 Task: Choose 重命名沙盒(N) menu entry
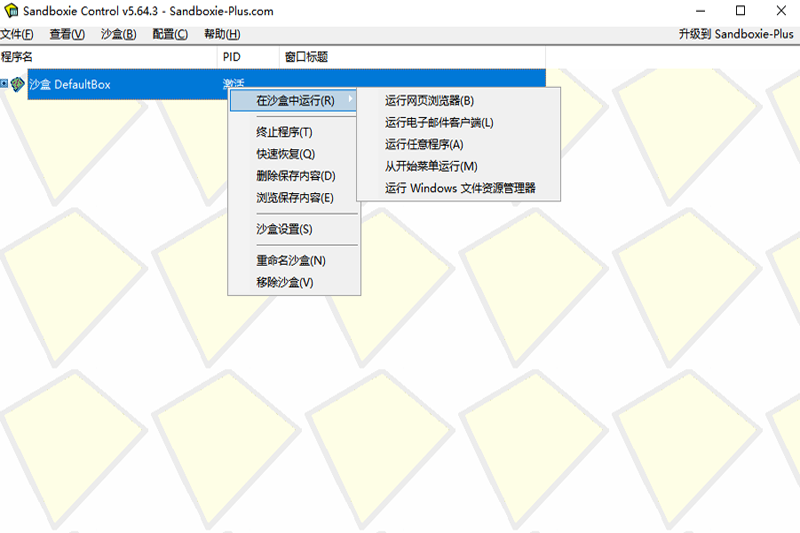[294, 261]
